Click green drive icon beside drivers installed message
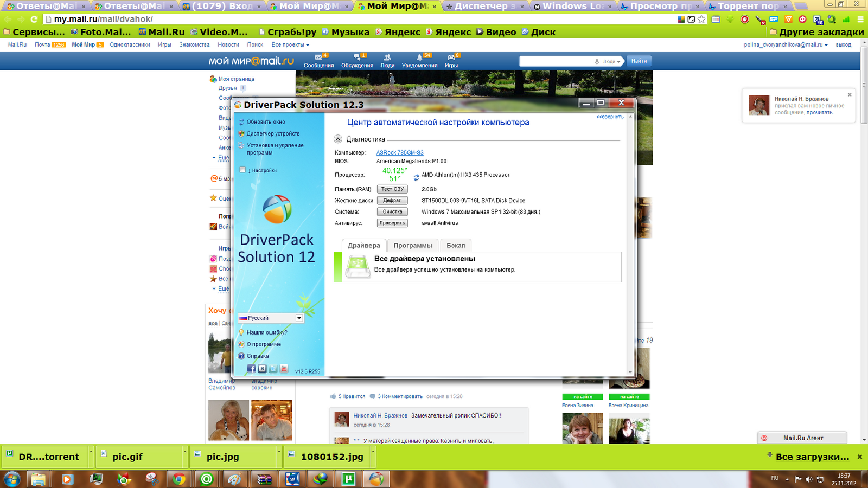 (358, 266)
